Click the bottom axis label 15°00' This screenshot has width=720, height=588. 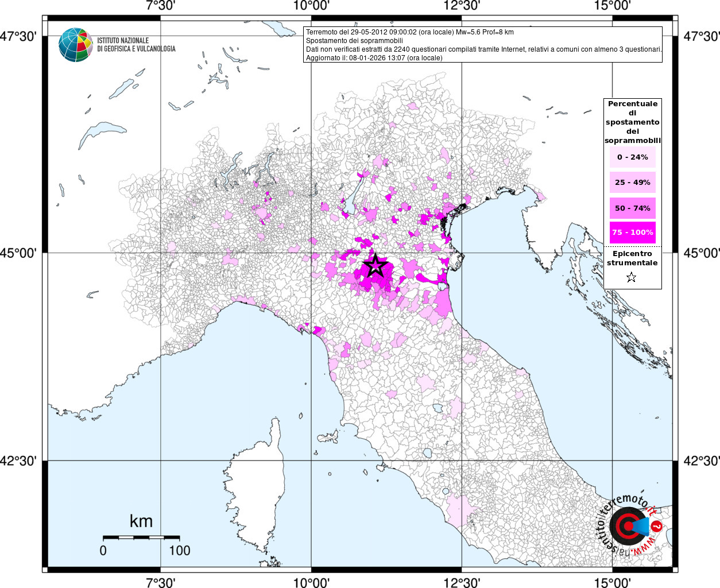pyautogui.click(x=613, y=583)
